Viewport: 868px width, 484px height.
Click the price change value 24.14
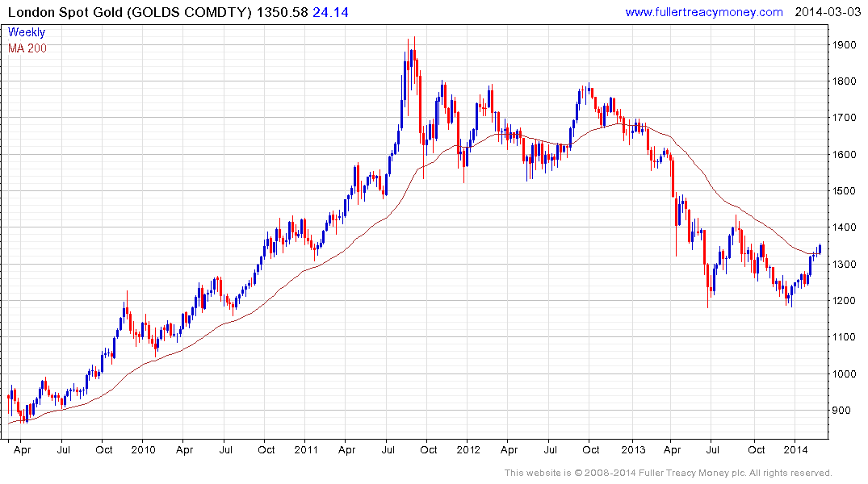click(330, 12)
